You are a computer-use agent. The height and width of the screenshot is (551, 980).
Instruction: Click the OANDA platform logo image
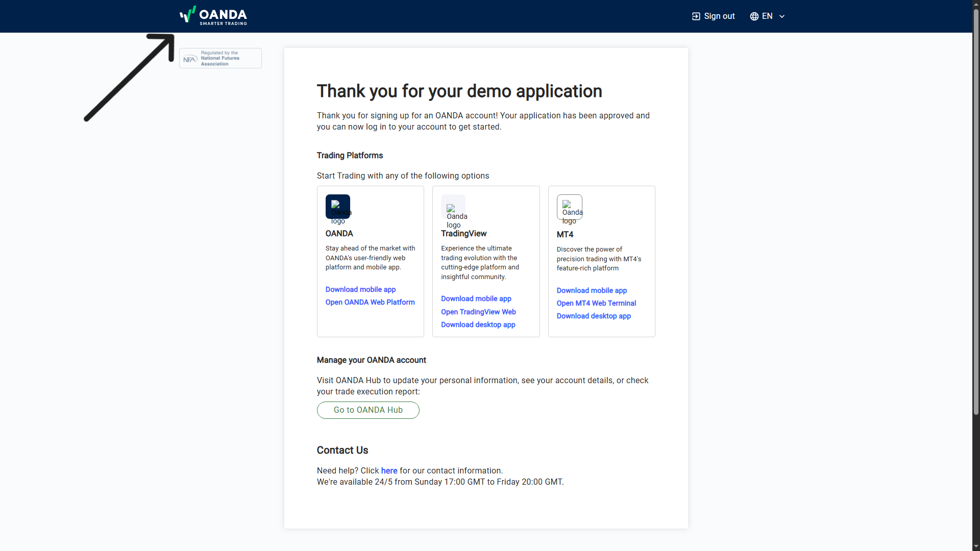(338, 207)
